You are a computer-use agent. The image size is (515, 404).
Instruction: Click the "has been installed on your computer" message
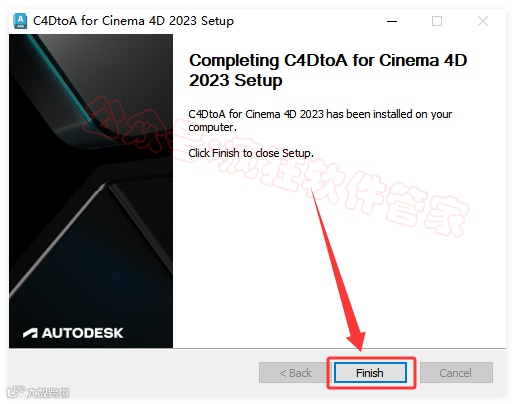point(320,120)
